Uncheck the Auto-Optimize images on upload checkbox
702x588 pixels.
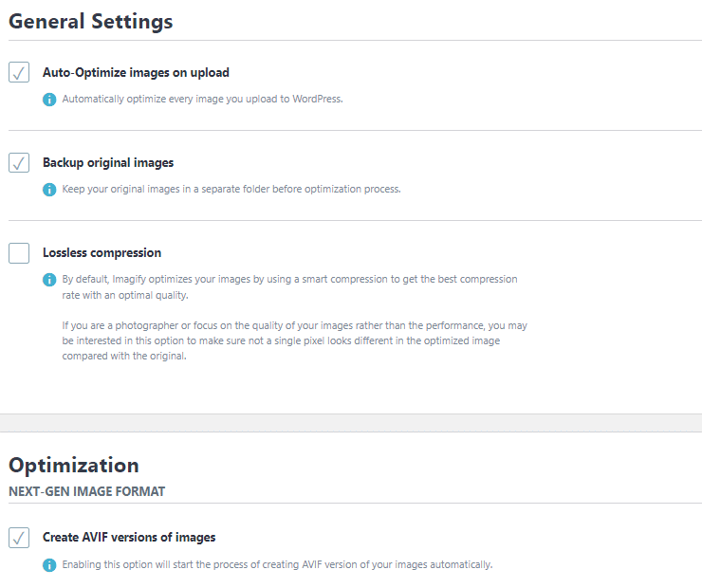point(19,72)
